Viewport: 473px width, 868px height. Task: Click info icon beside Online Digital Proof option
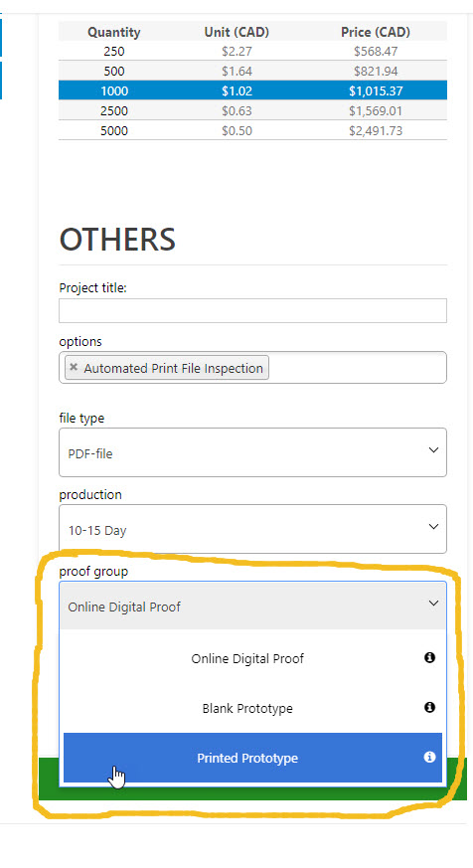pyautogui.click(x=429, y=657)
